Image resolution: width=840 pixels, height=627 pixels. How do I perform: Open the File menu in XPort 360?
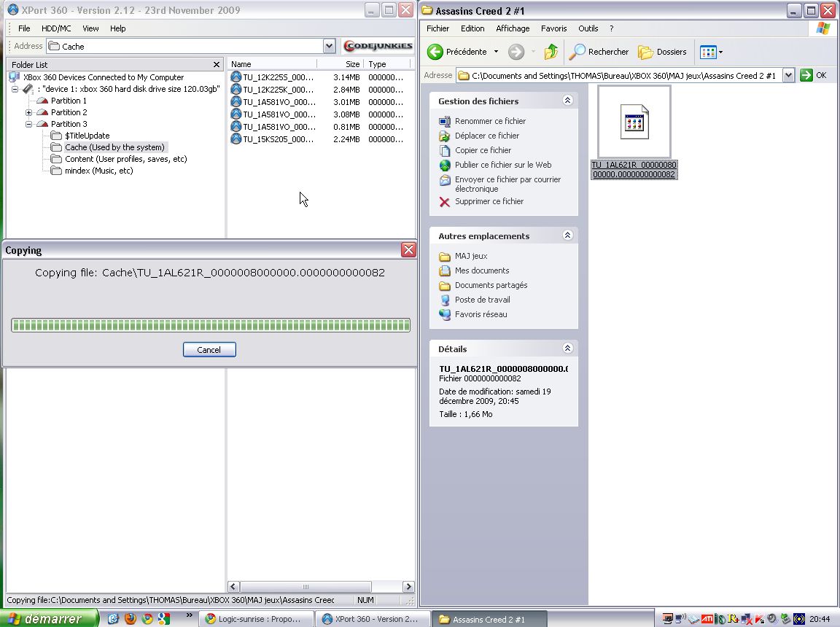point(24,28)
